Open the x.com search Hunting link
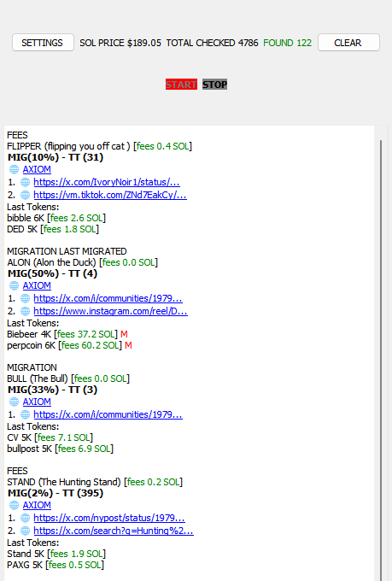Viewport: 392px width, 581px height. (x=114, y=531)
